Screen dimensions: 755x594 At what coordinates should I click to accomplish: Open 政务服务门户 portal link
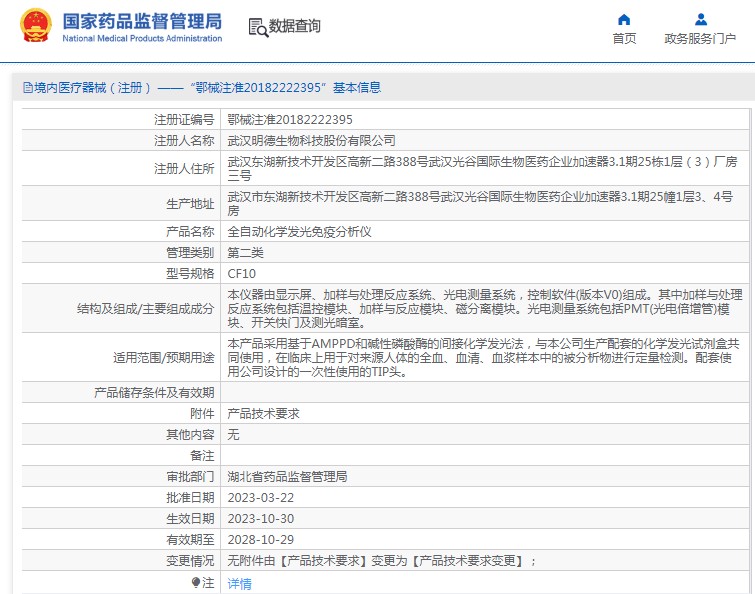[700, 39]
